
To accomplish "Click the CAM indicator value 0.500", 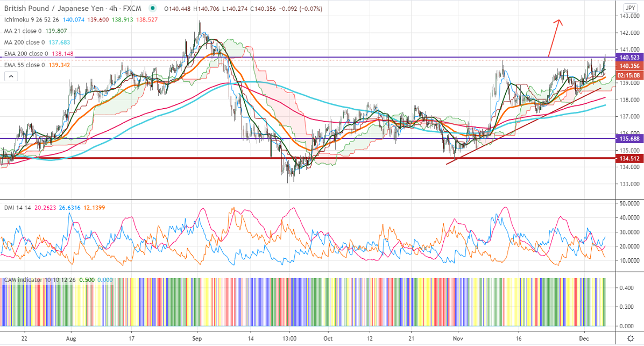I will [x=87, y=280].
